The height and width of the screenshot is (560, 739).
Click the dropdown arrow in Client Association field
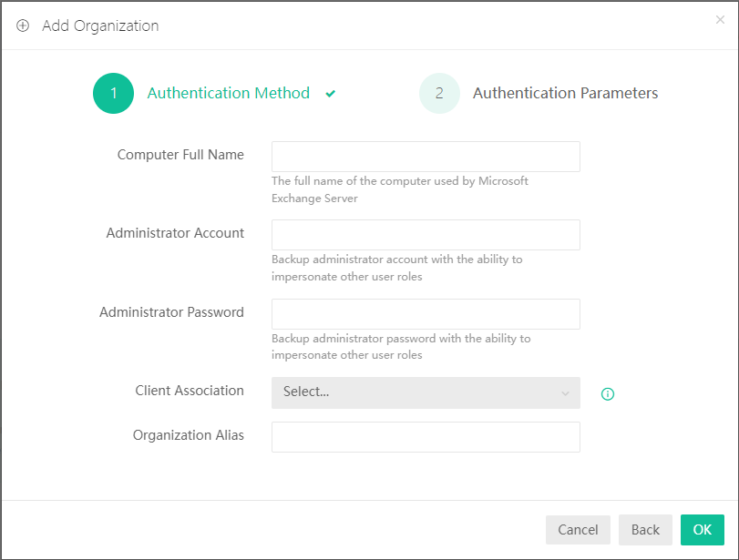(x=567, y=392)
